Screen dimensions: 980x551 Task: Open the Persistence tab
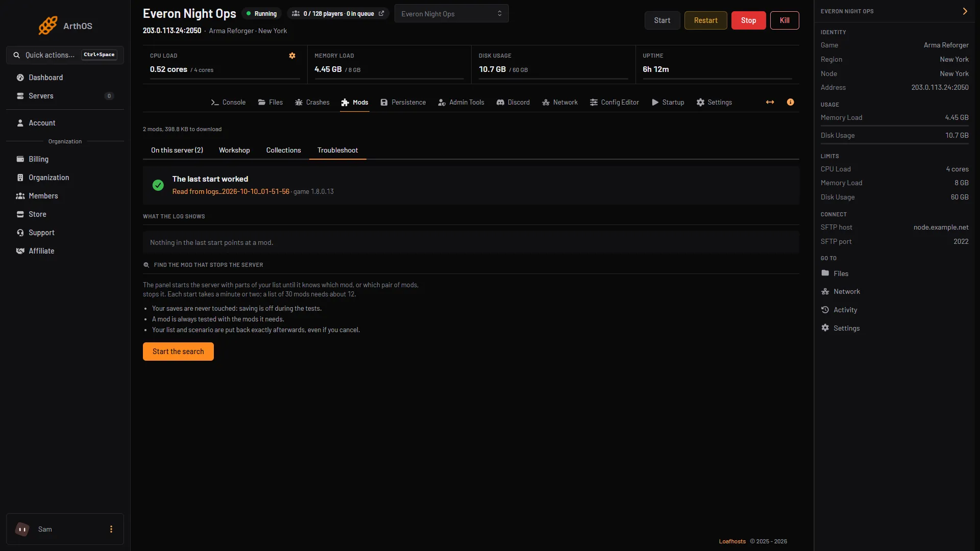click(x=403, y=103)
